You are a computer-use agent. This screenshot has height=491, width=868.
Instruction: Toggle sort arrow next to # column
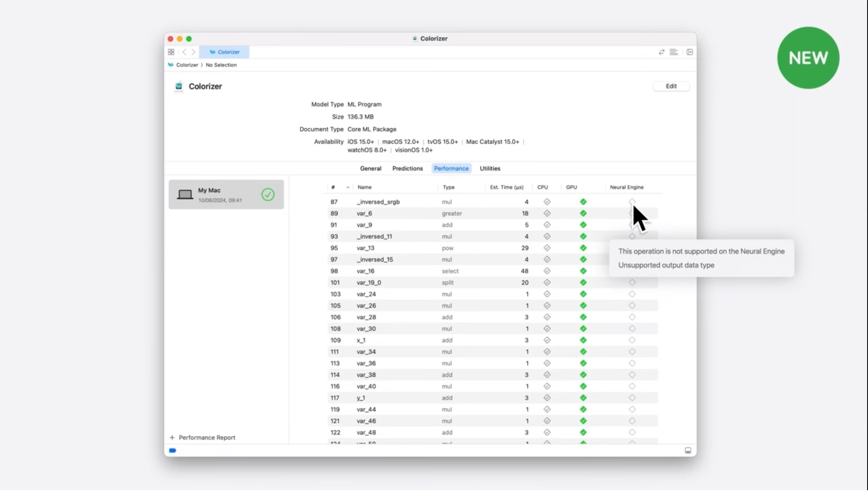pyautogui.click(x=348, y=187)
